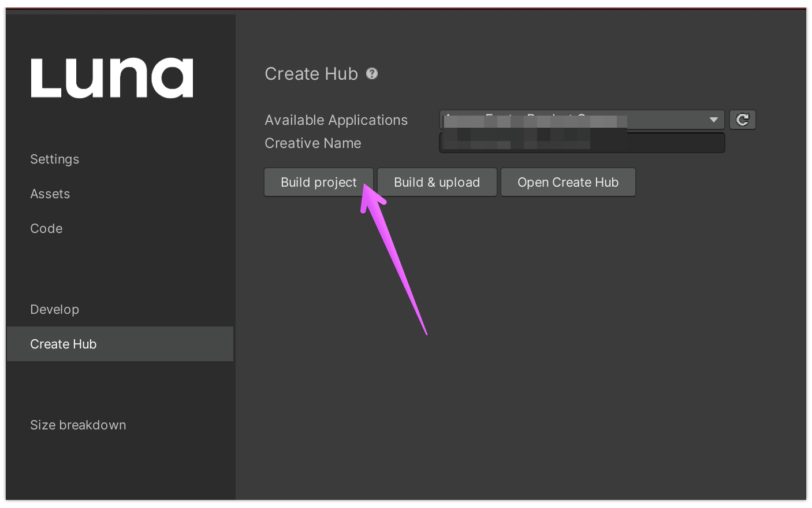Refresh the available applications list
This screenshot has width=812, height=508.
(x=743, y=120)
